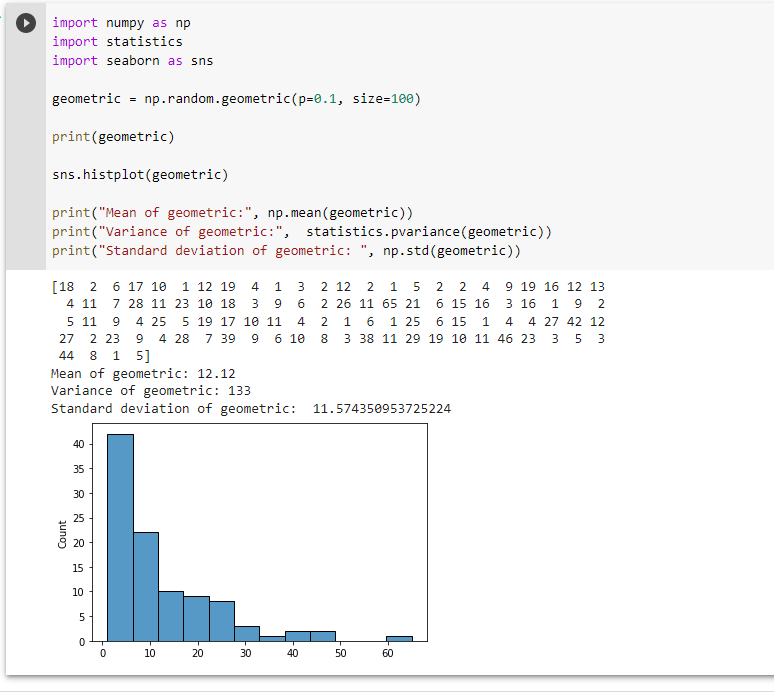The height and width of the screenshot is (697, 774).
Task: Click the statistics.pvariance code line
Action: (302, 232)
